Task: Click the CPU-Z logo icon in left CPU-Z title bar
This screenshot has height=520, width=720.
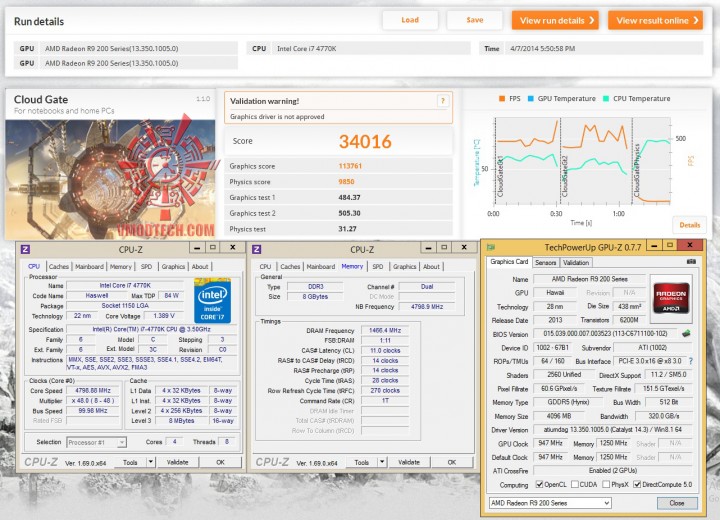Action: (x=25, y=249)
